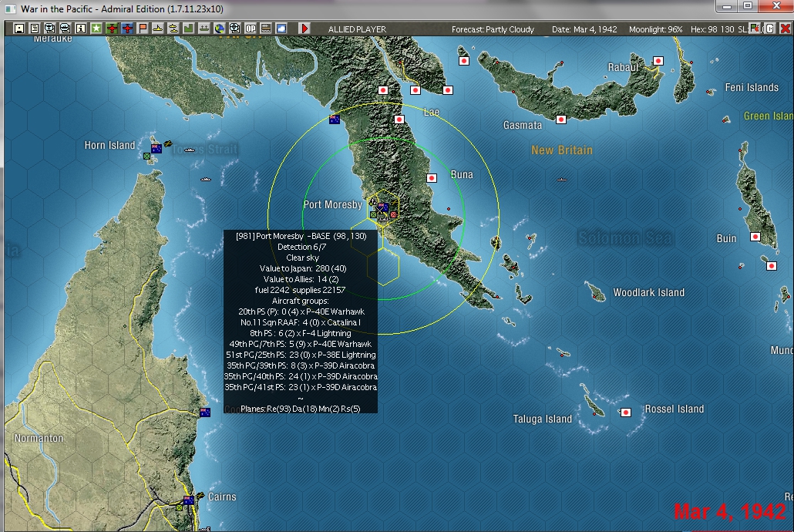Click 'Value to Japan: 280 (40)' line
Image resolution: width=794 pixels, height=532 pixels.
coord(303,268)
